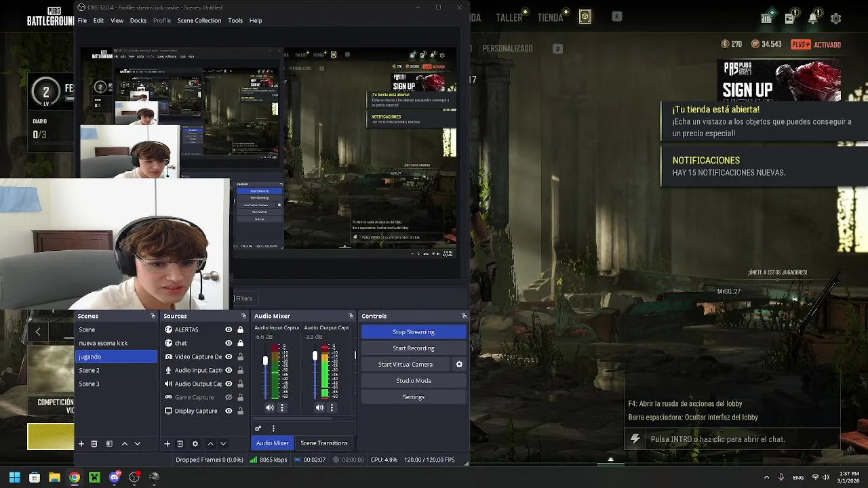Hide the Display Capture source
Viewport: 868px width, 488px height.
click(x=229, y=411)
